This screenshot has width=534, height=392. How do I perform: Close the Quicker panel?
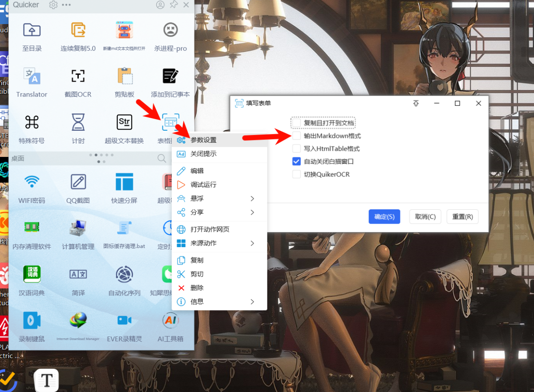186,5
